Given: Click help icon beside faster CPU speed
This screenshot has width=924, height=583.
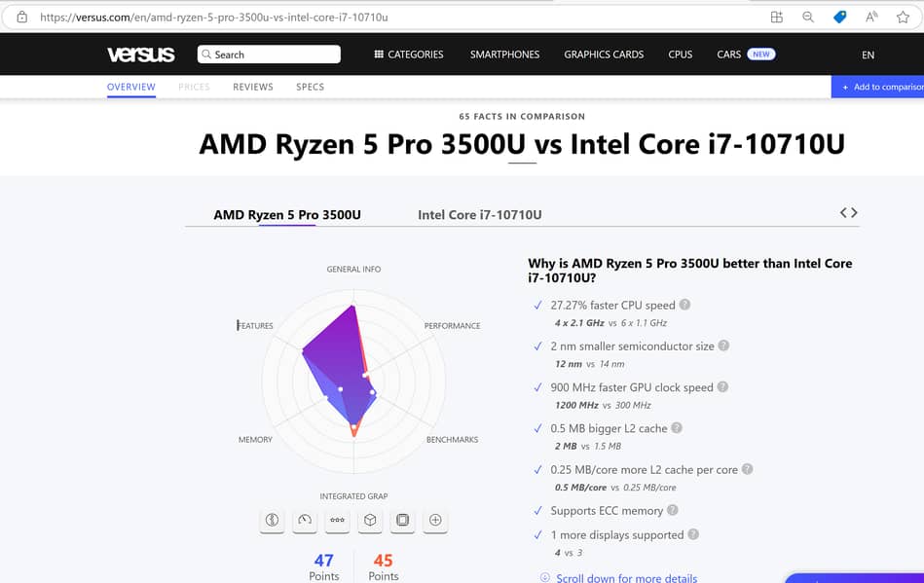Looking at the screenshot, I should click(x=684, y=305).
